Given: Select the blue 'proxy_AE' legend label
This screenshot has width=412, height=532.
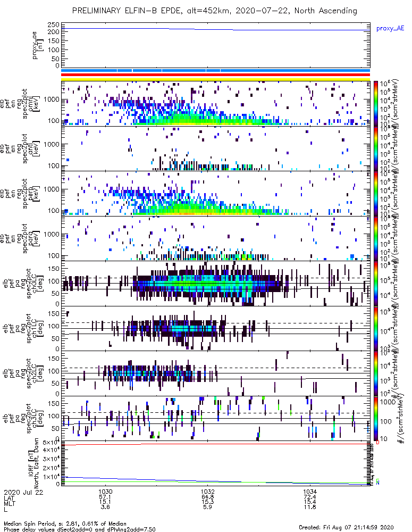Looking at the screenshot, I should pyautogui.click(x=390, y=29).
